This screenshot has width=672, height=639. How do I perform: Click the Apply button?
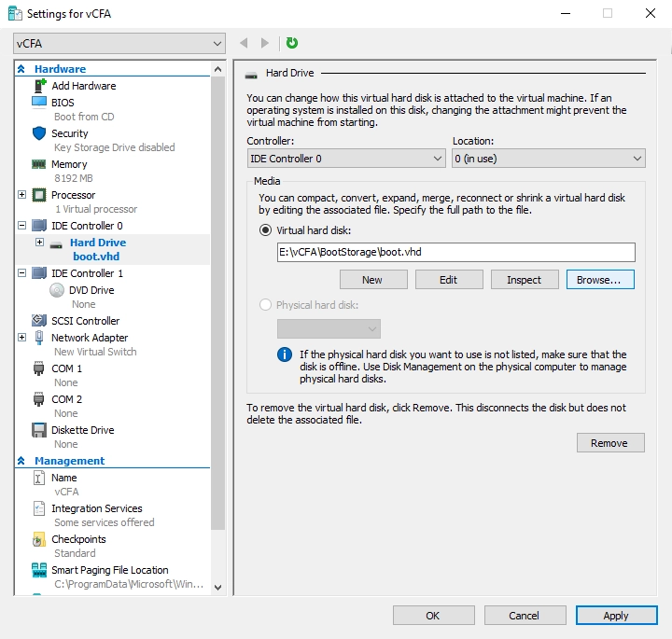coord(616,616)
